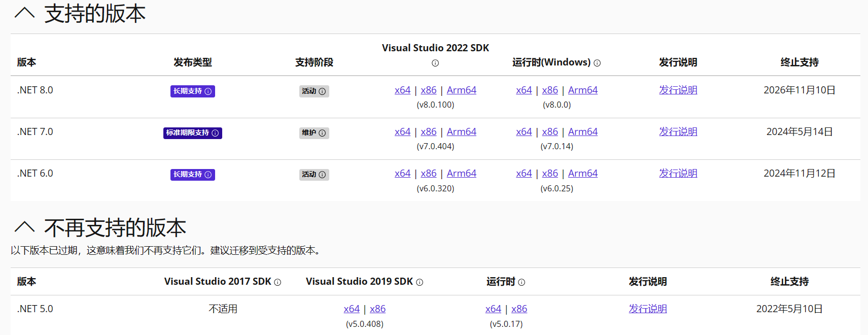Click info icon beside 运行时 header in unsupported table

522,282
